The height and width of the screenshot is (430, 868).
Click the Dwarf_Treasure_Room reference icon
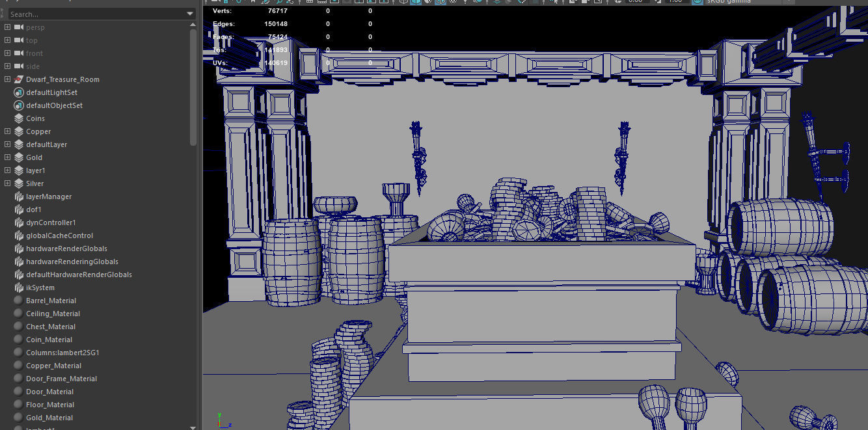[19, 79]
